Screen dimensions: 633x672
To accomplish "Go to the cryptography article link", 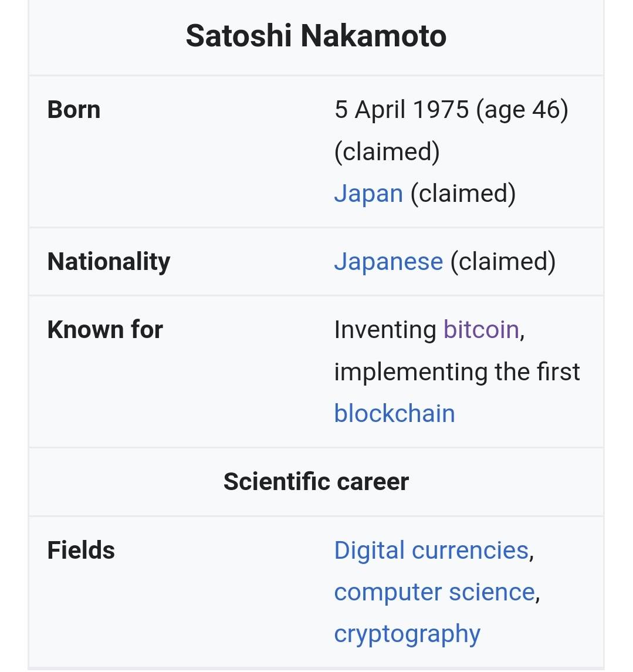I will (x=407, y=634).
